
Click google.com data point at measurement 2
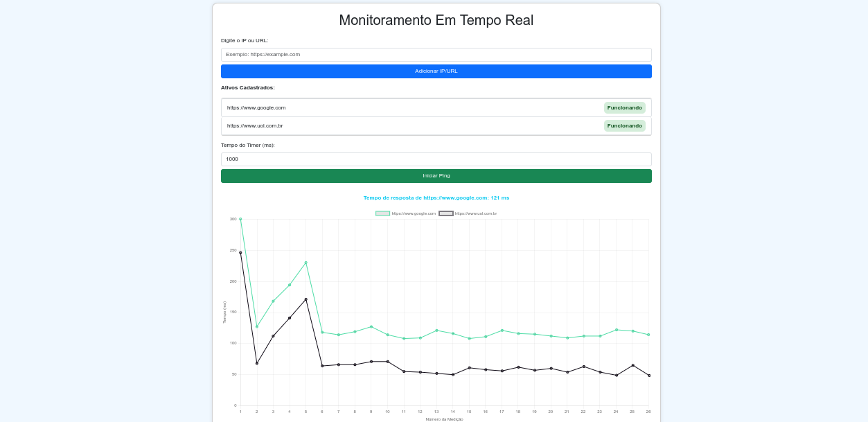(257, 326)
